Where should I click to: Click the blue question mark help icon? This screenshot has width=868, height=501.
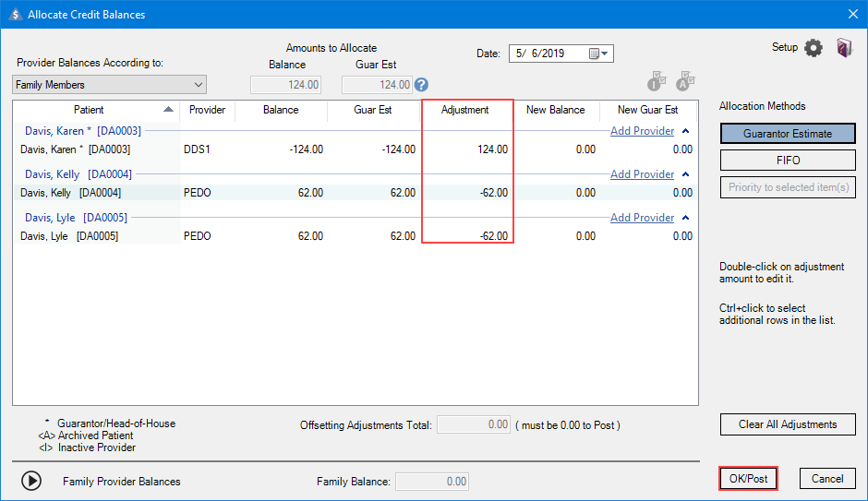point(422,85)
